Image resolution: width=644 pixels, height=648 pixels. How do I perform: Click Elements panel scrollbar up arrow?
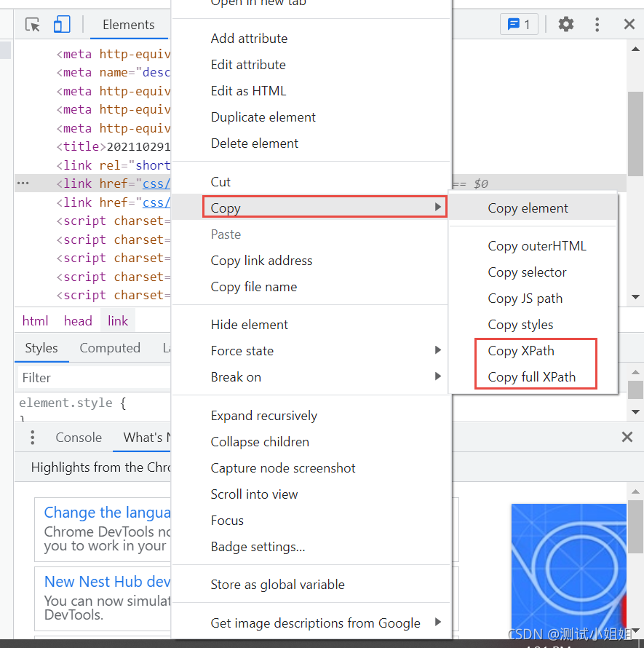pyautogui.click(x=635, y=50)
